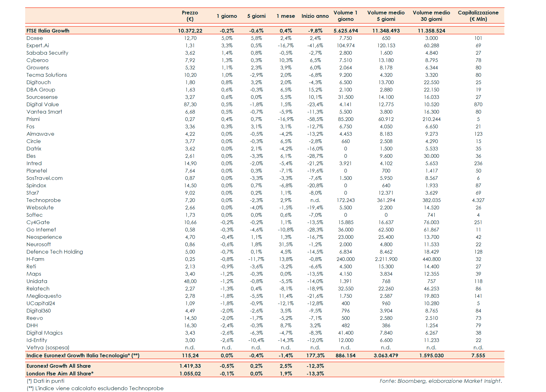The height and width of the screenshot is (392, 546).
Task: Select the 'Reti' row label
Action: (x=31, y=266)
